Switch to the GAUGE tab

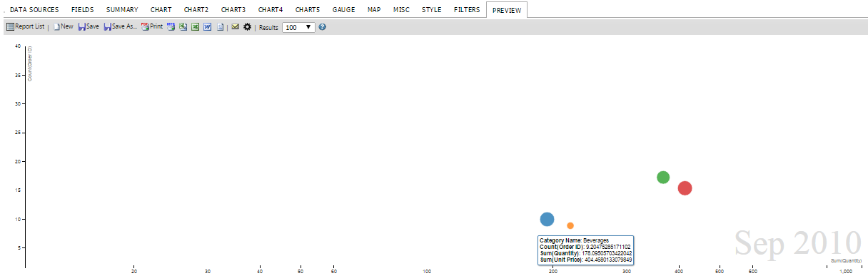[343, 10]
